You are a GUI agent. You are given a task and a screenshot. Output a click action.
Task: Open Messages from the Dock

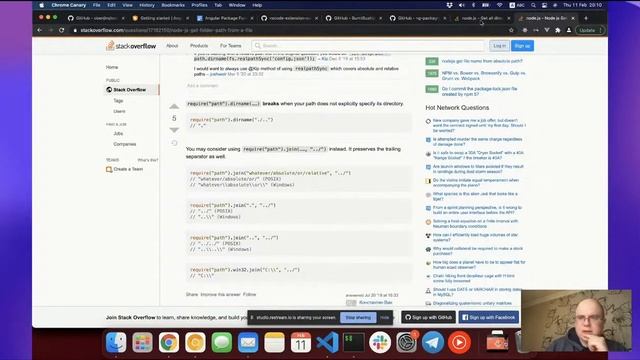(x=222, y=342)
